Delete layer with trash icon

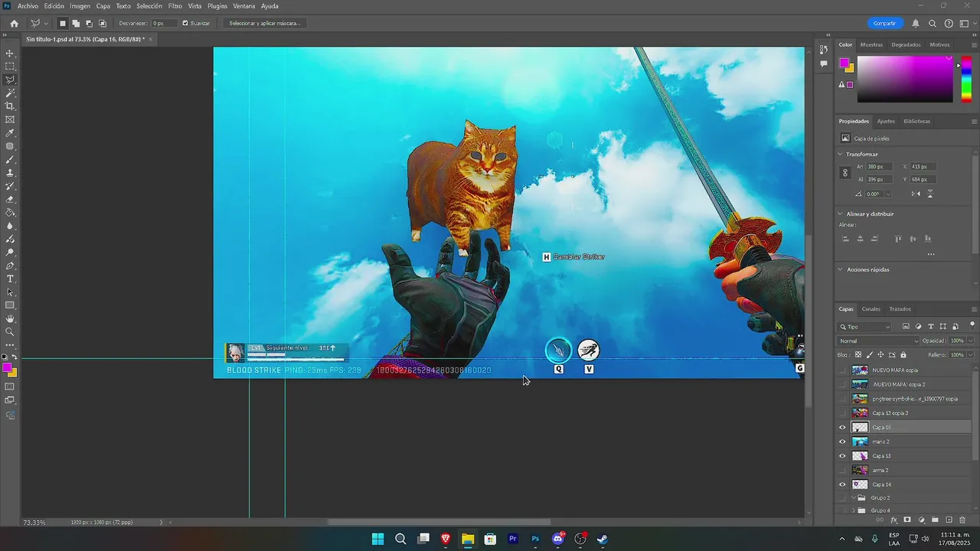[962, 520]
